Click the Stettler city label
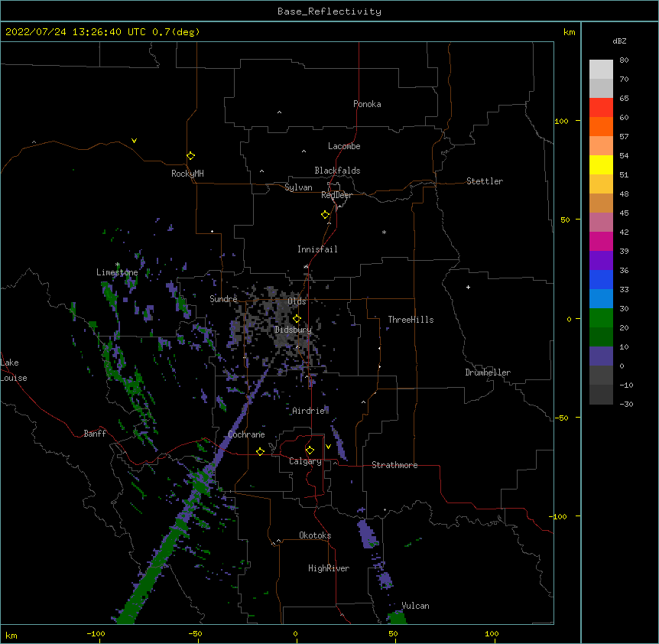 485,181
